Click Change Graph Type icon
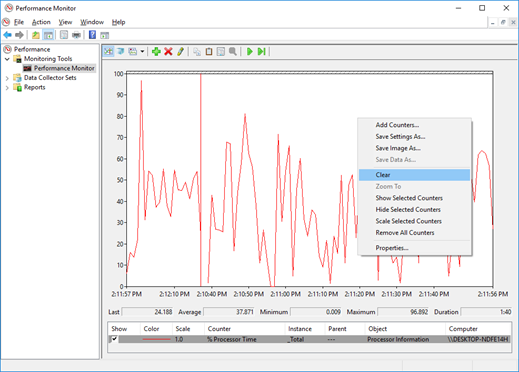Image resolution: width=519 pixels, height=372 pixels. (x=133, y=51)
